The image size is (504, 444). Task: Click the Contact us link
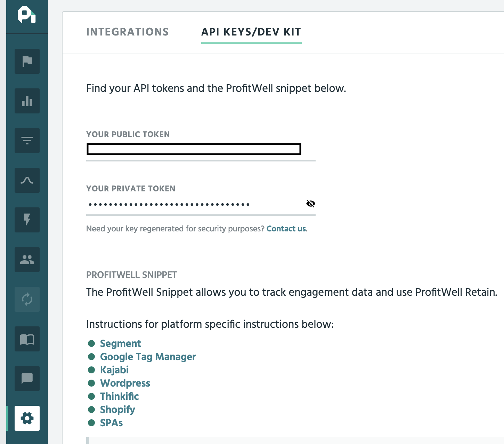pyautogui.click(x=286, y=229)
